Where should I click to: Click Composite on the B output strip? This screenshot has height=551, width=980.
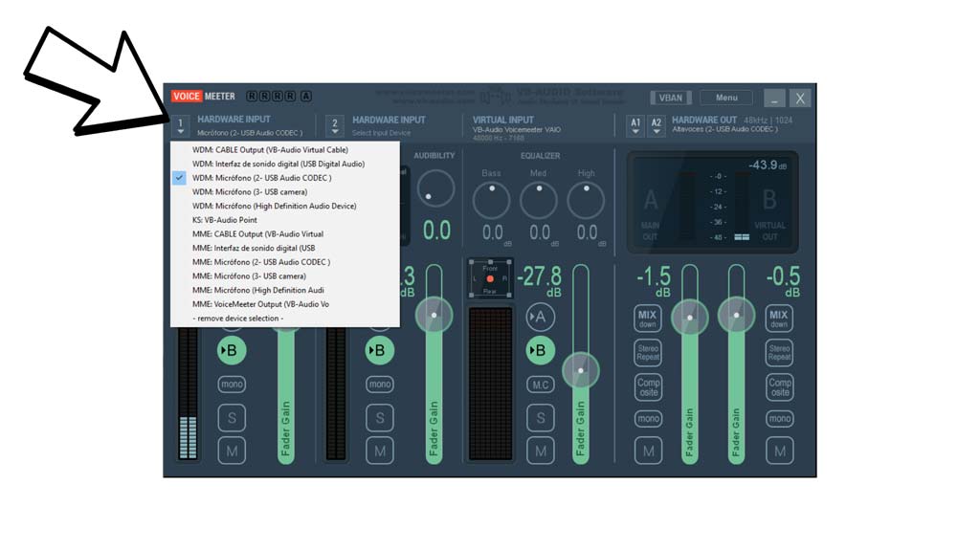pos(779,386)
